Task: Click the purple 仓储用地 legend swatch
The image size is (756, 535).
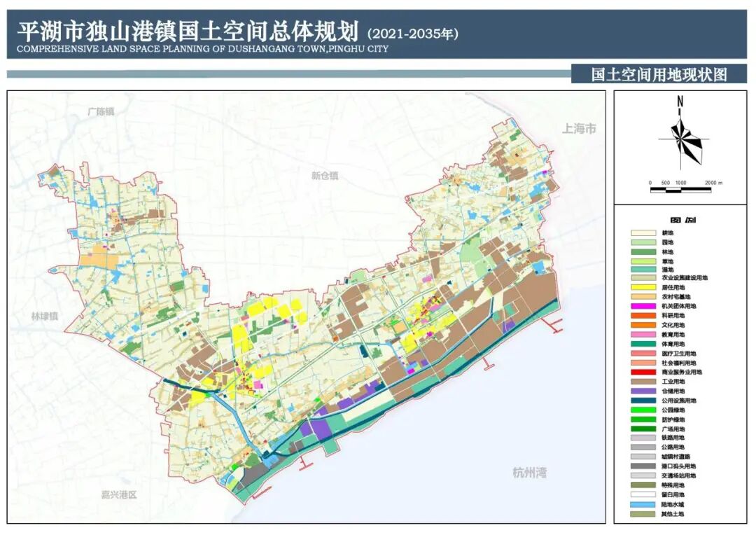Action: [x=643, y=391]
